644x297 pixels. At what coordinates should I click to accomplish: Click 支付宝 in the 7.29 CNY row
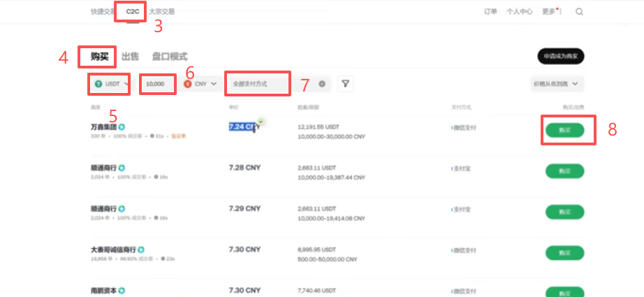(x=461, y=210)
